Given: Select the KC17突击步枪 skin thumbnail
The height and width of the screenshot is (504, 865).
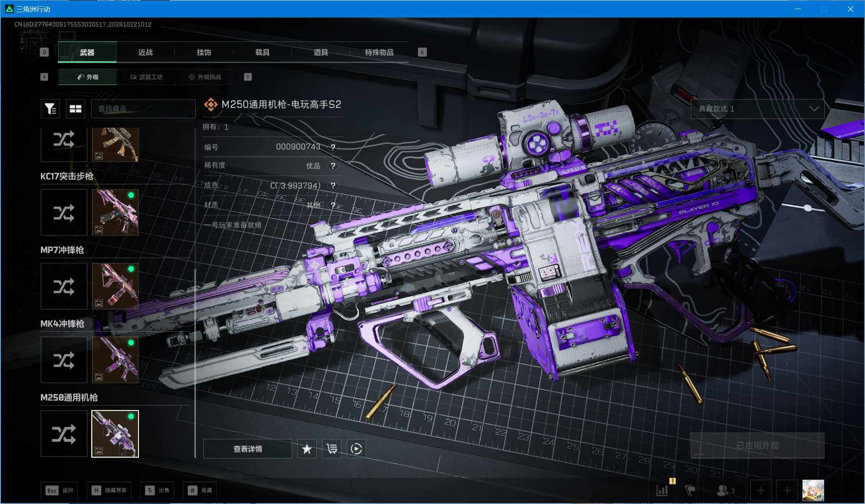Looking at the screenshot, I should coord(115,212).
